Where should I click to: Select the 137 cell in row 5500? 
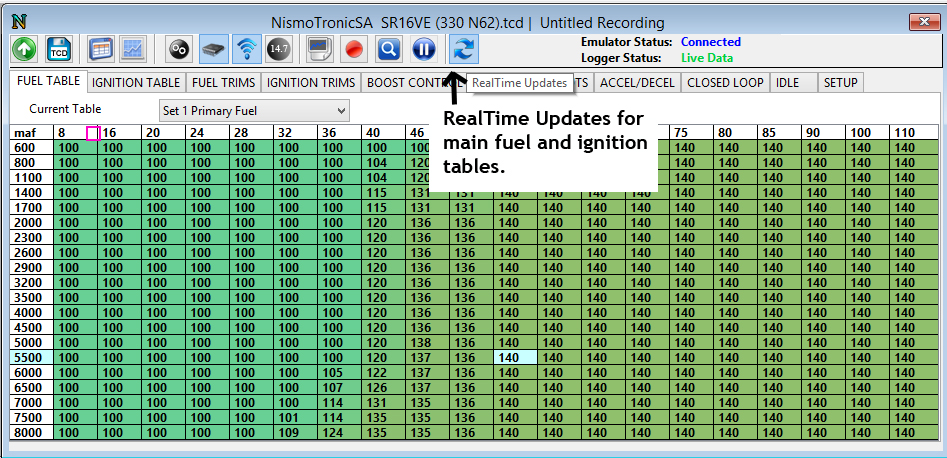click(427, 358)
